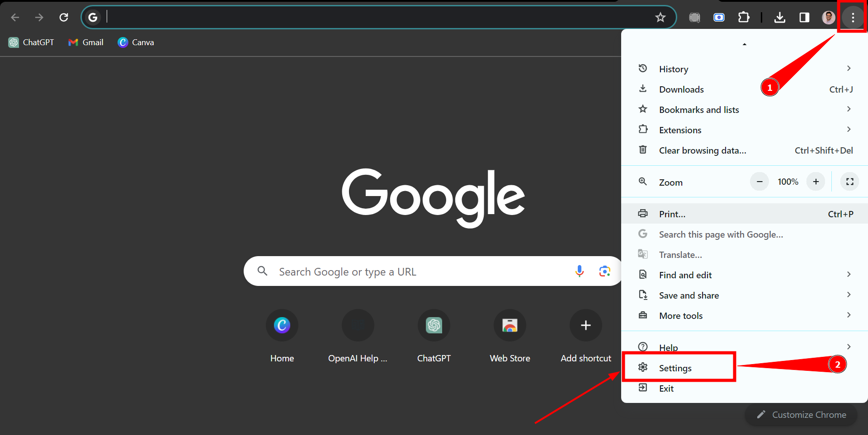Image resolution: width=868 pixels, height=435 pixels.
Task: Click the reload page icon
Action: point(64,17)
